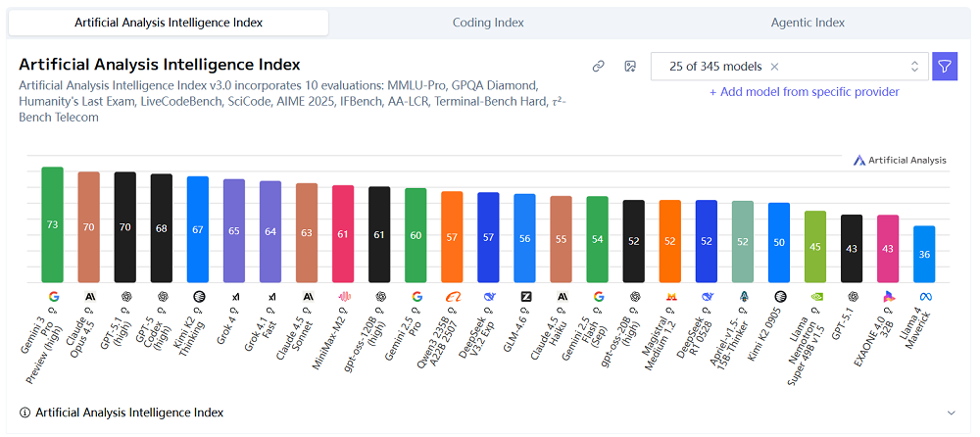Open the purple filter funnel button
The width and height of the screenshot is (980, 437).
click(944, 67)
